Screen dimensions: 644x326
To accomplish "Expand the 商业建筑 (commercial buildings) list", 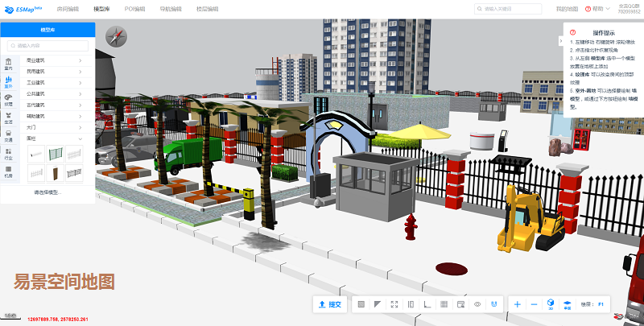I will coord(54,60).
